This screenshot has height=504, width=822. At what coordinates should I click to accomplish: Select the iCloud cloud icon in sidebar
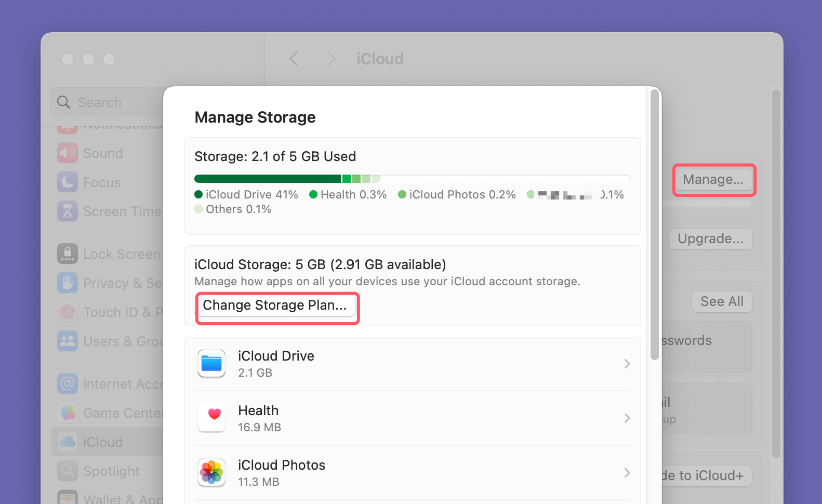(67, 442)
